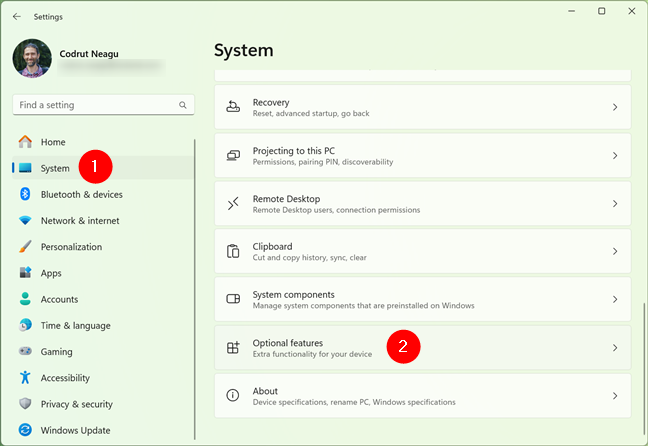Image resolution: width=648 pixels, height=446 pixels.
Task: Click the Optional features icon
Action: (233, 347)
